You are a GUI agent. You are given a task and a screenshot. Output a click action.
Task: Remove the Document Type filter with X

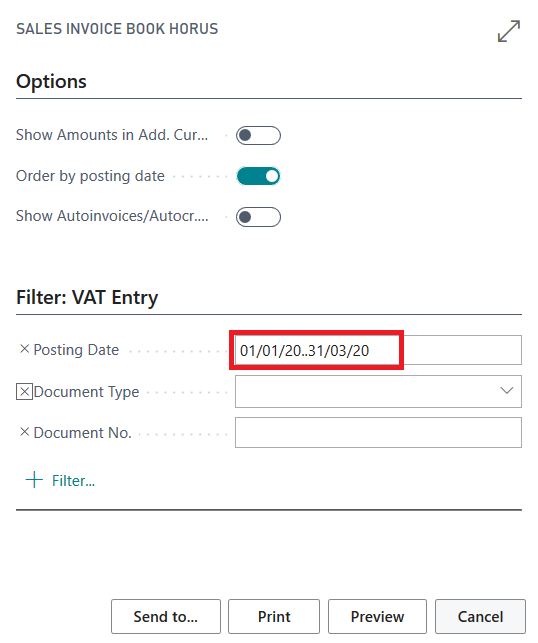25,392
